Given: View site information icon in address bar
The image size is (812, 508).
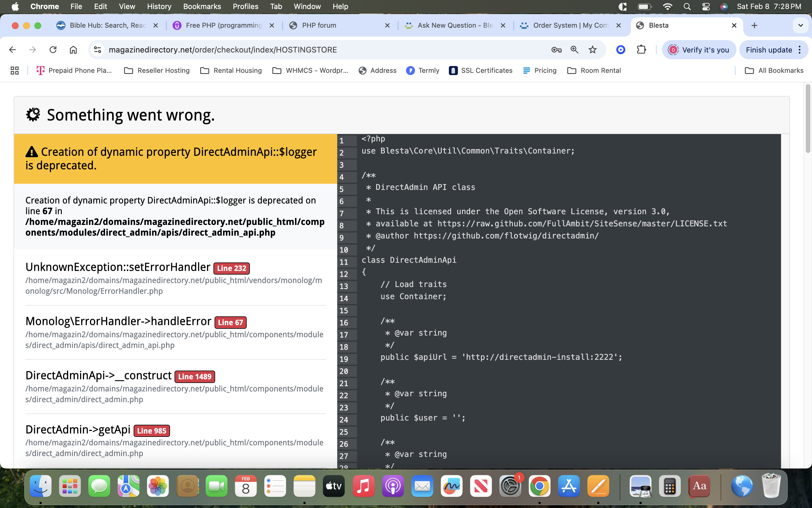Looking at the screenshot, I should 98,50.
